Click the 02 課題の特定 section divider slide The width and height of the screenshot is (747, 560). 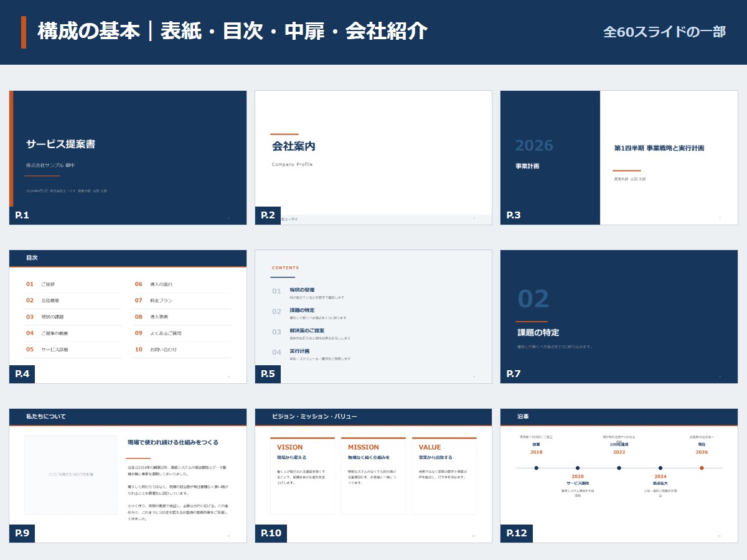coord(619,317)
